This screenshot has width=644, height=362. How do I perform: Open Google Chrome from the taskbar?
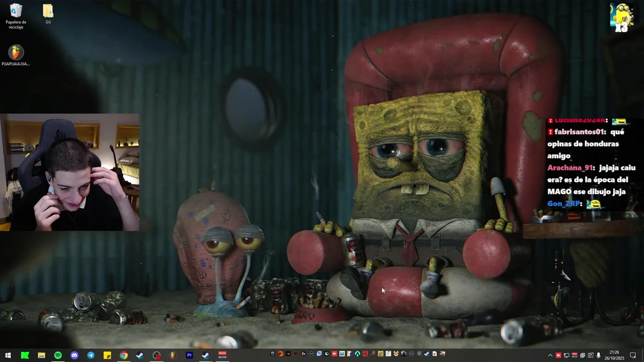(x=124, y=355)
